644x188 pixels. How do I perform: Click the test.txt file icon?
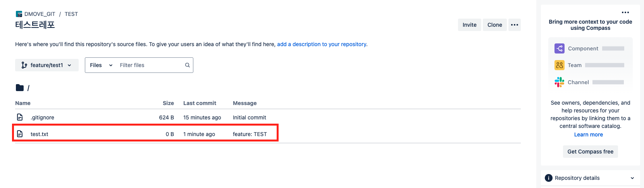click(20, 134)
